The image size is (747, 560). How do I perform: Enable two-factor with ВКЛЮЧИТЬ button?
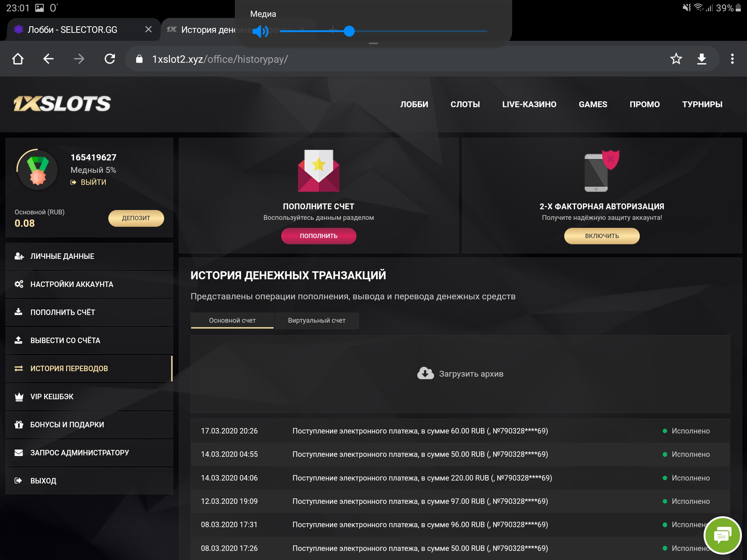pos(601,236)
